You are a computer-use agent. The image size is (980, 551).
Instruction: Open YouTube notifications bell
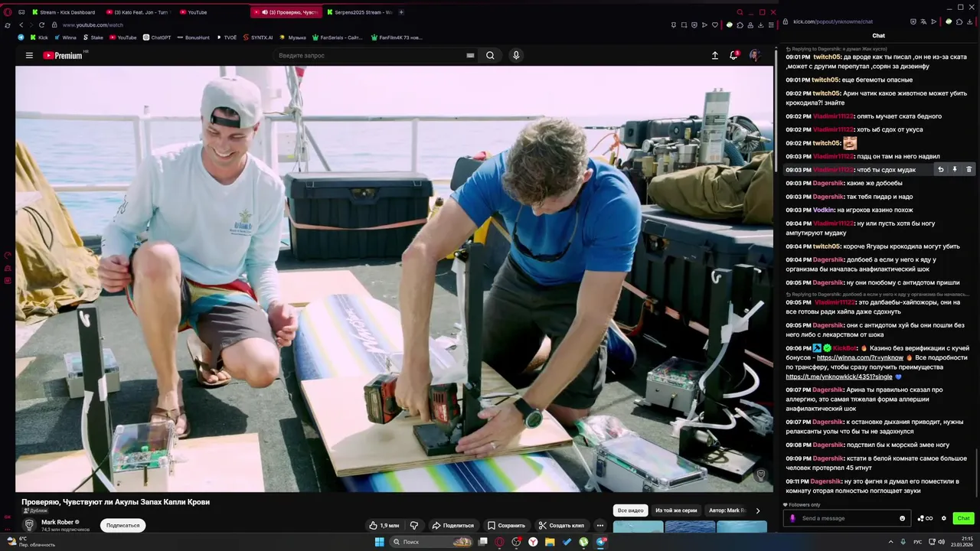pyautogui.click(x=733, y=55)
